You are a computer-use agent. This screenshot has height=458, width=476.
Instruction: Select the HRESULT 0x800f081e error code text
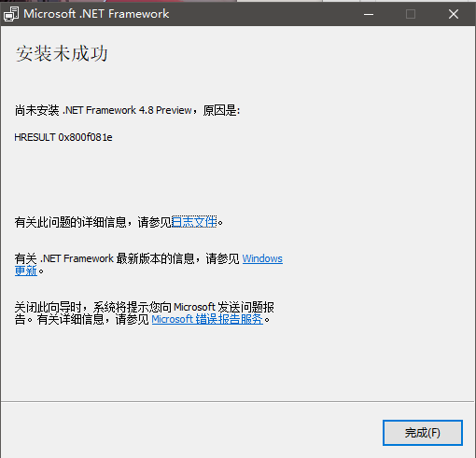coord(63,137)
